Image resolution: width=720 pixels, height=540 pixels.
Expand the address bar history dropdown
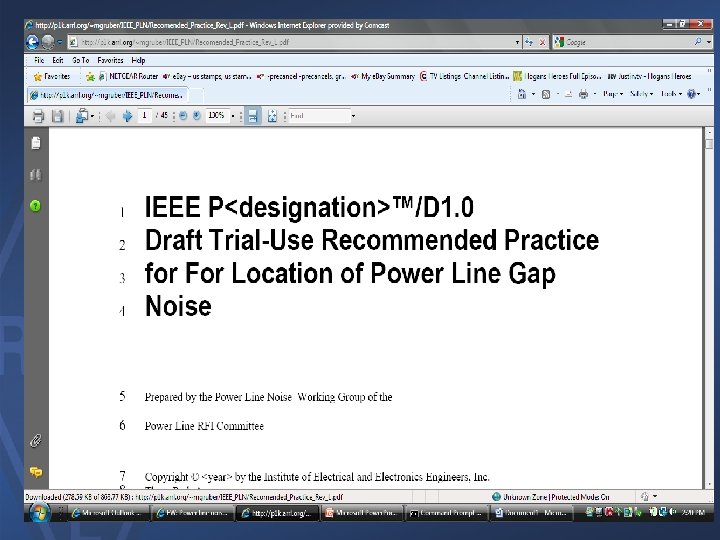[x=518, y=42]
